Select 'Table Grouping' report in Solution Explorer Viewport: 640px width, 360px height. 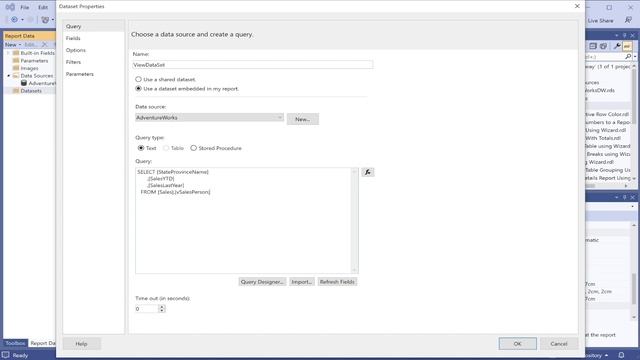point(608,170)
